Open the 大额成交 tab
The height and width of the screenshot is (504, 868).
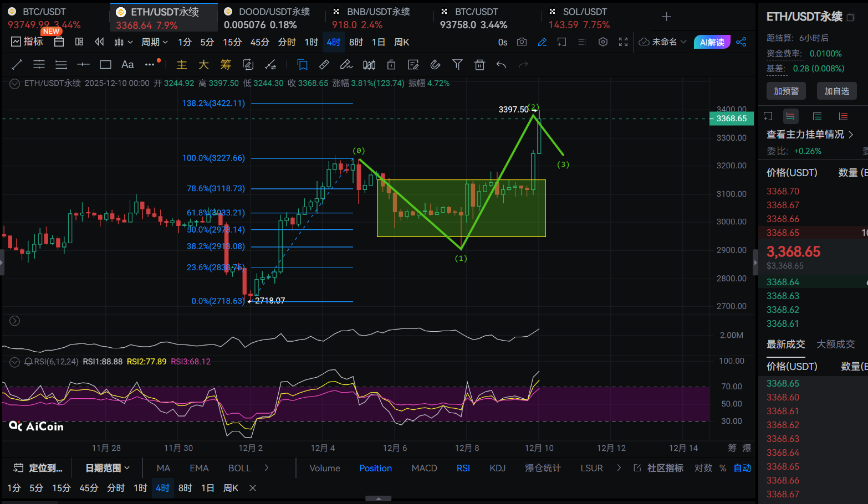[x=835, y=344]
